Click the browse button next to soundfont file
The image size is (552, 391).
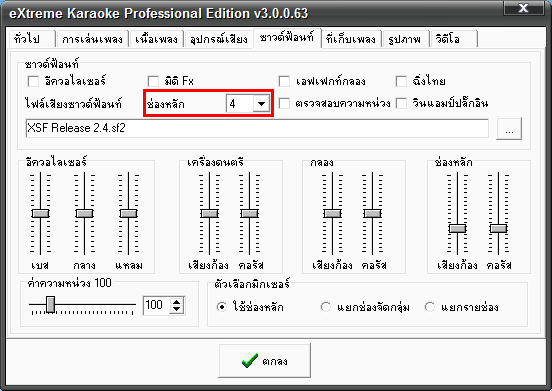click(x=509, y=129)
